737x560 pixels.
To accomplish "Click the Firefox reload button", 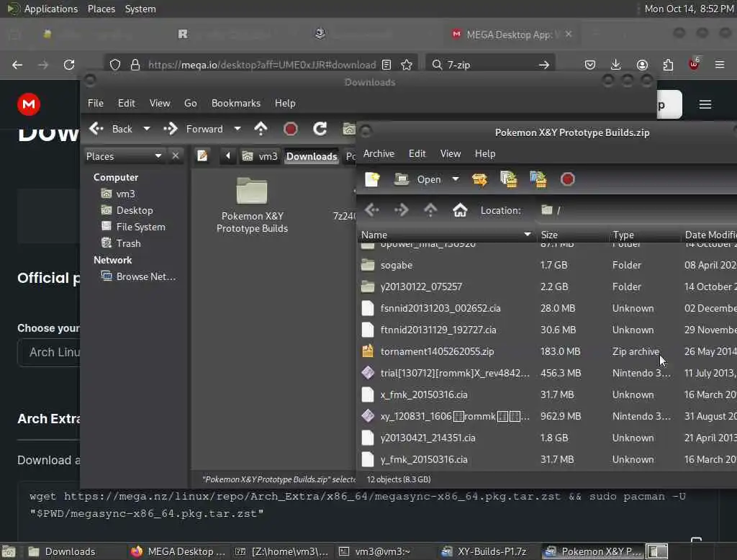I will tap(69, 65).
